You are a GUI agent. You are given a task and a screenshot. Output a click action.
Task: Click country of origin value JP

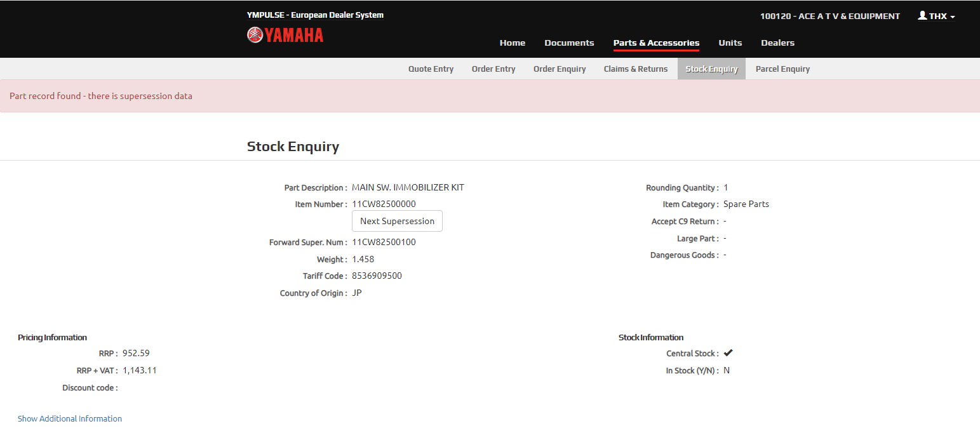coord(357,293)
